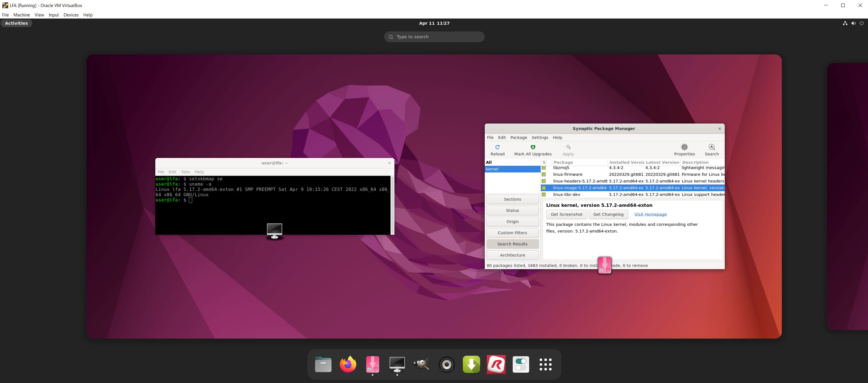Screen dimensions: 868x383
Task: Open the Package menu in Synaptic
Action: click(519, 137)
